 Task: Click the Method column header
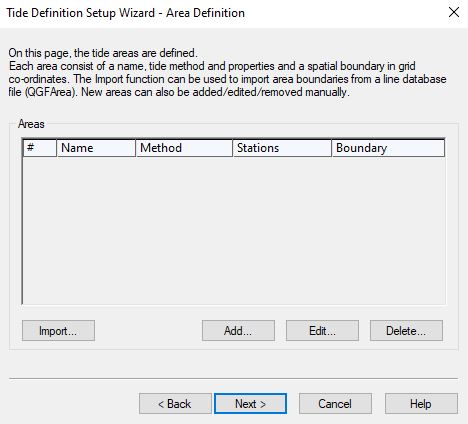coord(184,148)
